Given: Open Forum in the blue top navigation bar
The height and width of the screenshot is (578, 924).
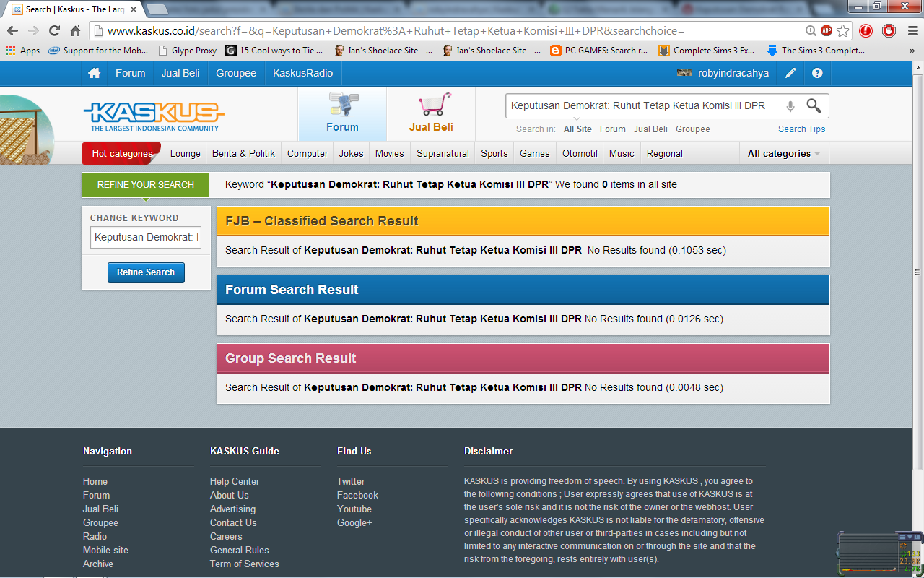Looking at the screenshot, I should click(131, 74).
